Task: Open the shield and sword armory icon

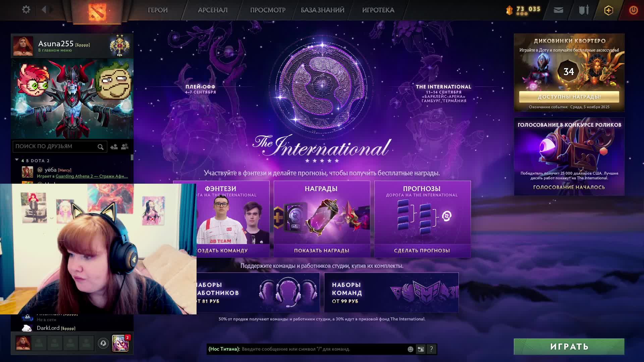Action: (x=584, y=10)
